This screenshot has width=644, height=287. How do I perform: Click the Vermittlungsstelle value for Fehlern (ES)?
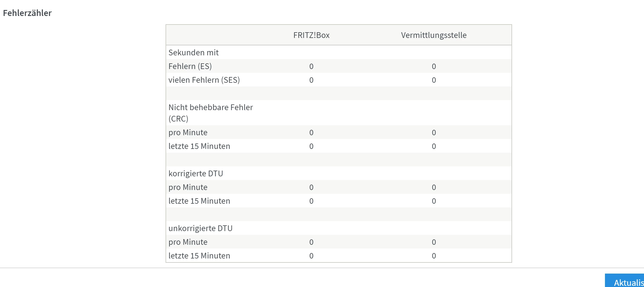(434, 66)
